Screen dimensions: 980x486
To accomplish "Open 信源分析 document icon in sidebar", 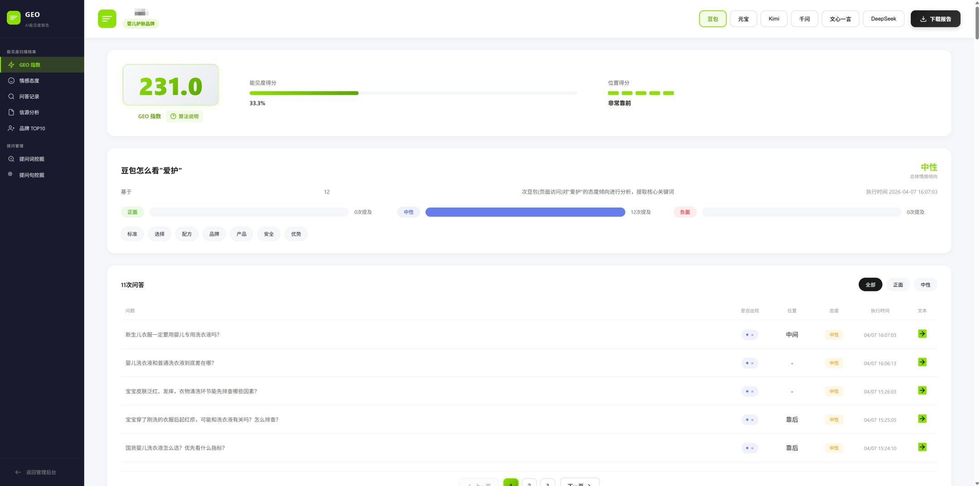I will [11, 113].
